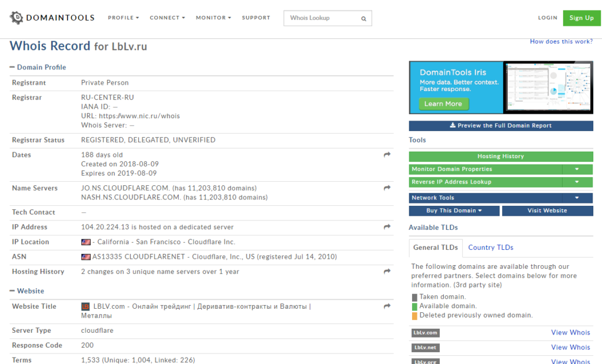
Task: Switch to the Country TLDs tab
Action: click(x=491, y=248)
